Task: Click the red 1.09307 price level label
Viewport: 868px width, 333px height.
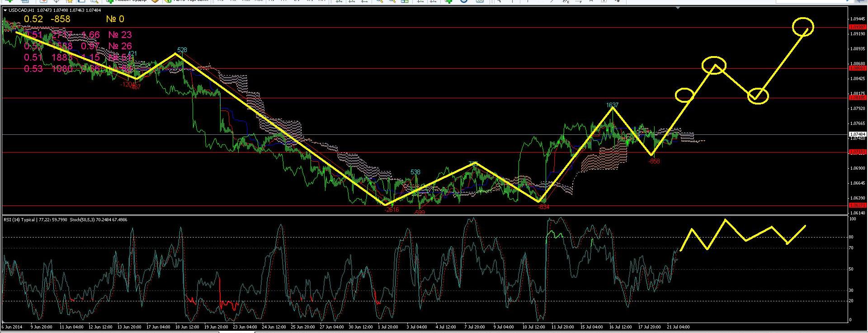Action: click(857, 27)
